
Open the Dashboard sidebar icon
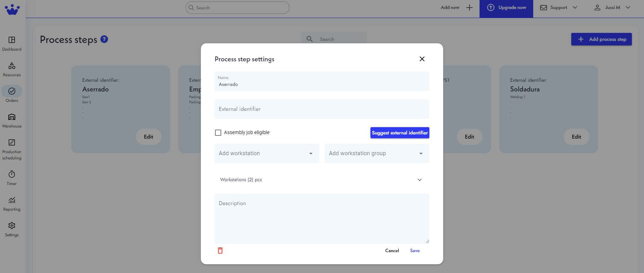point(12,43)
